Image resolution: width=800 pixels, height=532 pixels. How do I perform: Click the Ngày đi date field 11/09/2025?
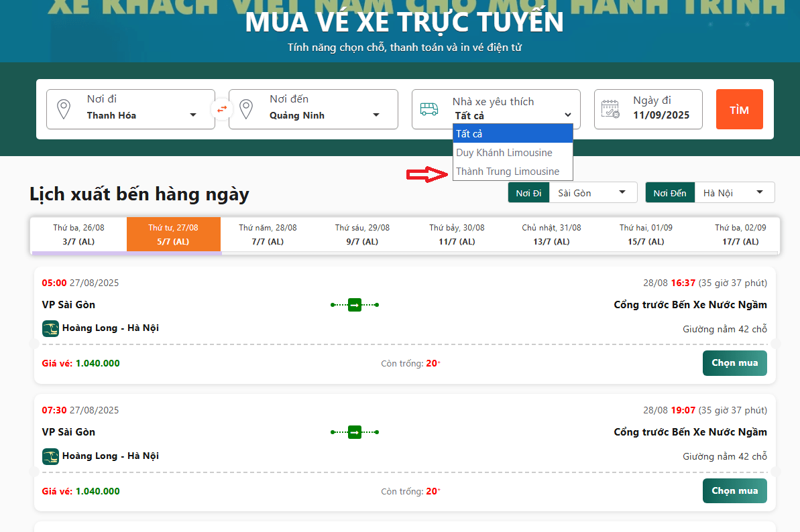click(x=661, y=115)
